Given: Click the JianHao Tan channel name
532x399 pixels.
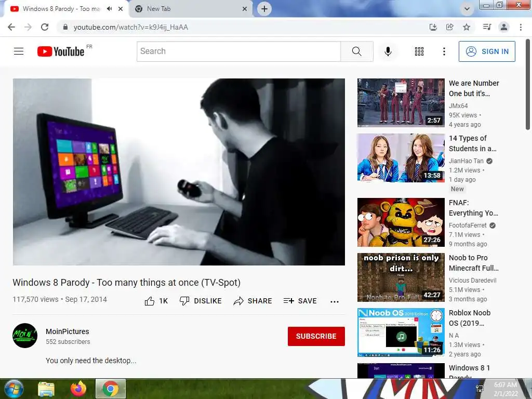Looking at the screenshot, I should point(466,161).
